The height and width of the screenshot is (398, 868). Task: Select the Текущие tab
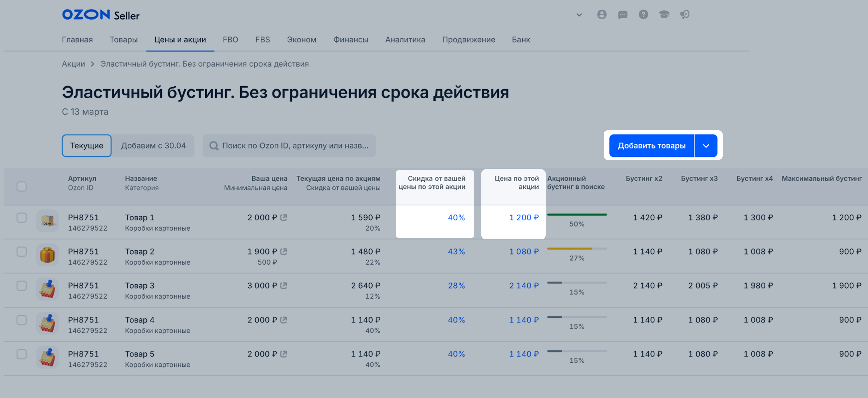(86, 146)
